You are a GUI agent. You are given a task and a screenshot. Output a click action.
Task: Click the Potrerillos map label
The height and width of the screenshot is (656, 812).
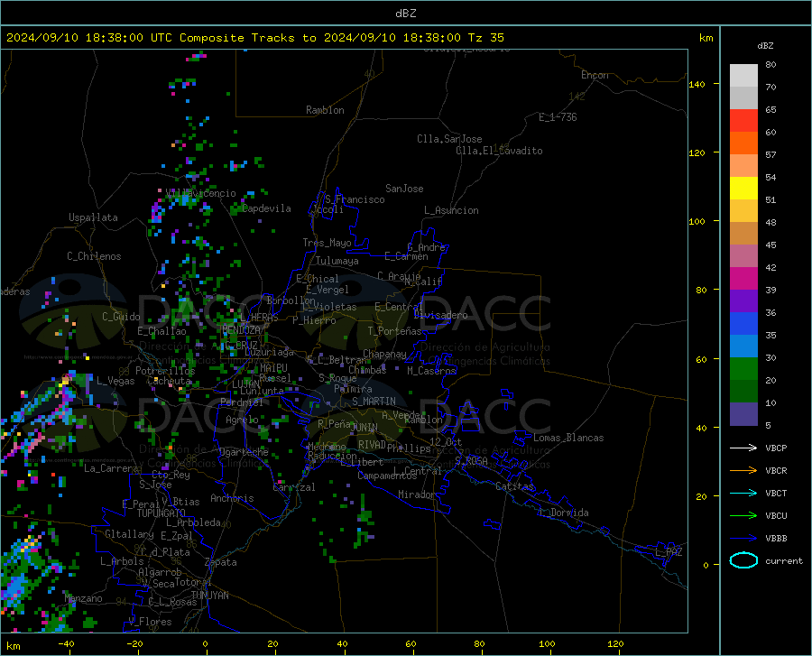point(165,371)
